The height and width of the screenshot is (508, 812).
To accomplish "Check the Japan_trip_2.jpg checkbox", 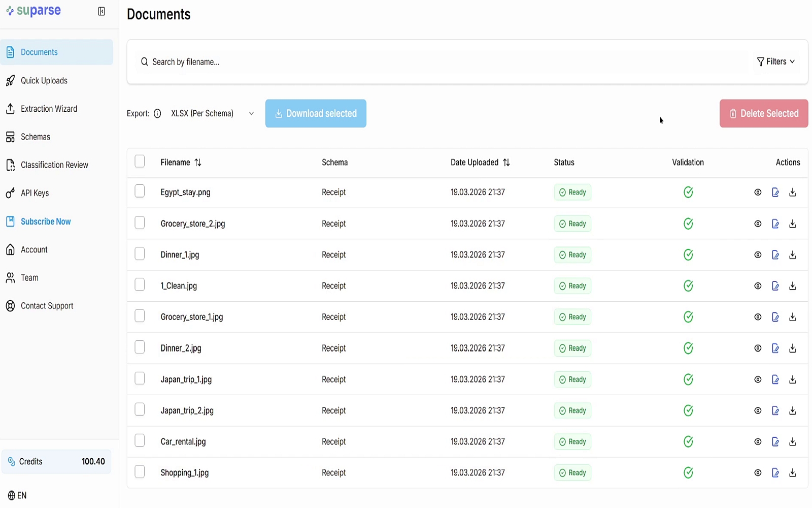I will coord(140,409).
